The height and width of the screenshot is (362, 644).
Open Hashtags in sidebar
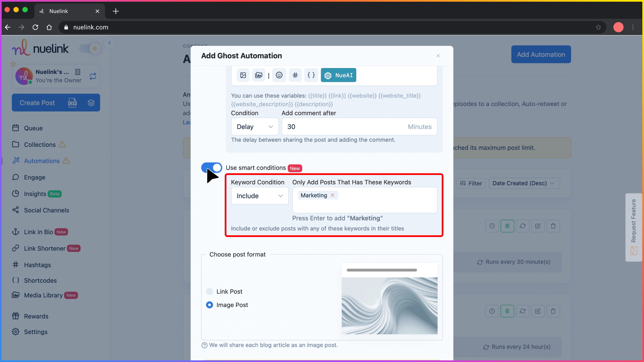(37, 265)
